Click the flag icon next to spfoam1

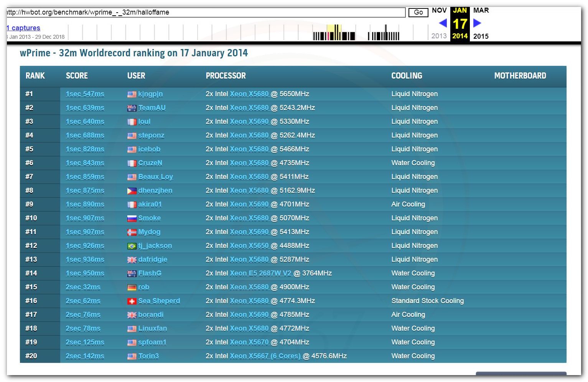click(132, 343)
